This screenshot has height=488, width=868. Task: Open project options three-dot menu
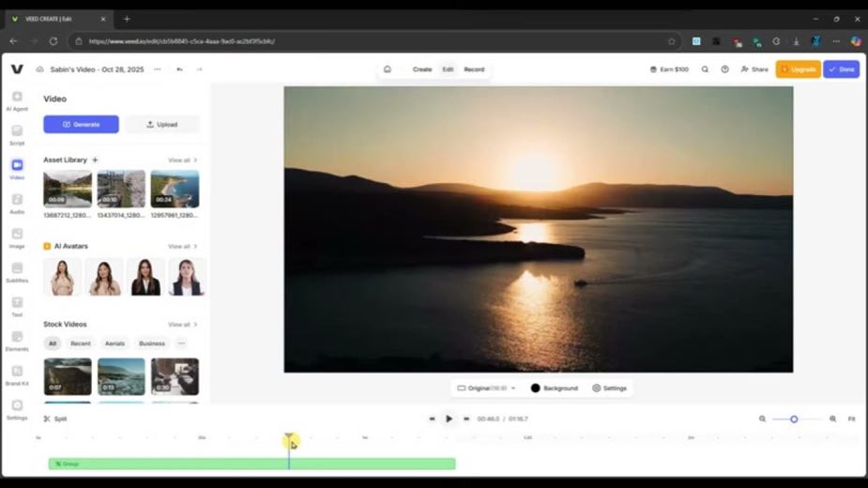coord(158,69)
